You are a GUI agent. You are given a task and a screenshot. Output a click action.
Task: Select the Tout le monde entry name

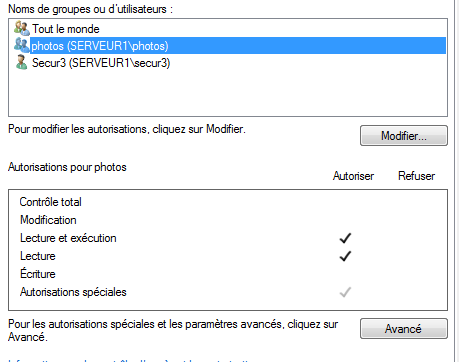click(x=66, y=29)
